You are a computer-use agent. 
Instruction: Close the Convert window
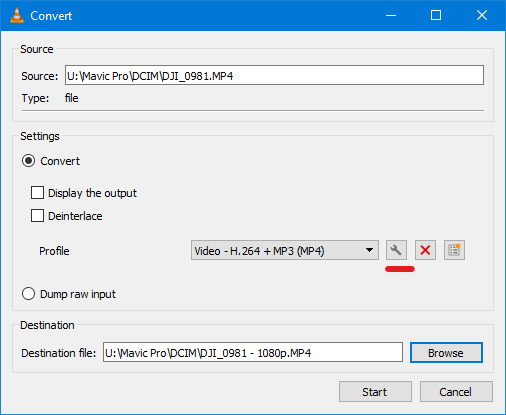point(482,15)
